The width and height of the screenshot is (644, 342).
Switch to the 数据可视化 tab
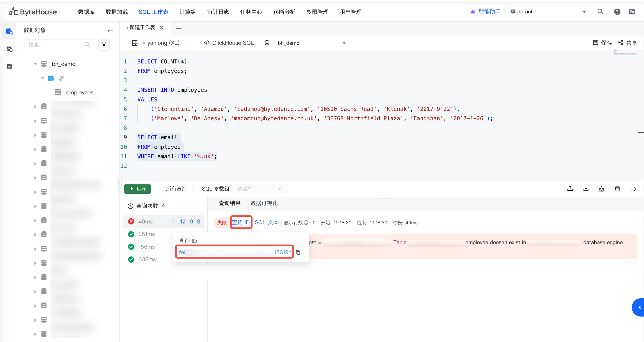[x=264, y=203]
